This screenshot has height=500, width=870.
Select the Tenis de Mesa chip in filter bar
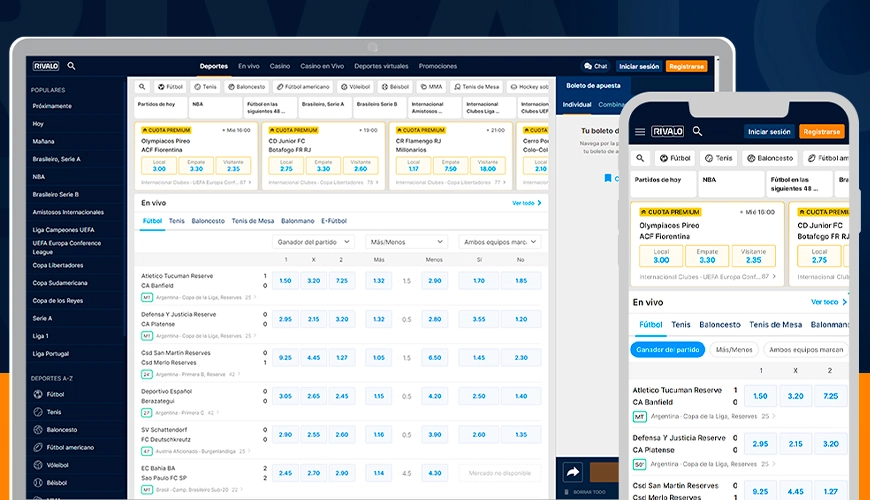tap(477, 87)
